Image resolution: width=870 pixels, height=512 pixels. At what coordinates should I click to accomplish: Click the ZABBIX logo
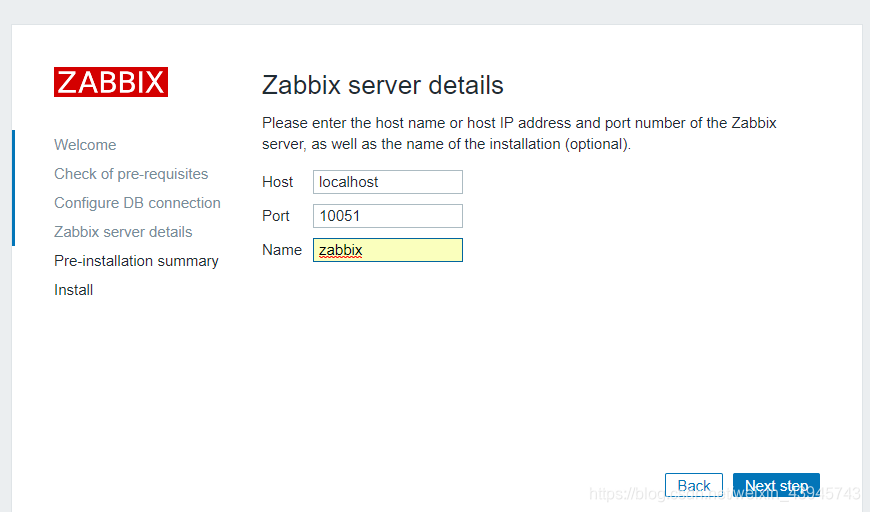[111, 82]
